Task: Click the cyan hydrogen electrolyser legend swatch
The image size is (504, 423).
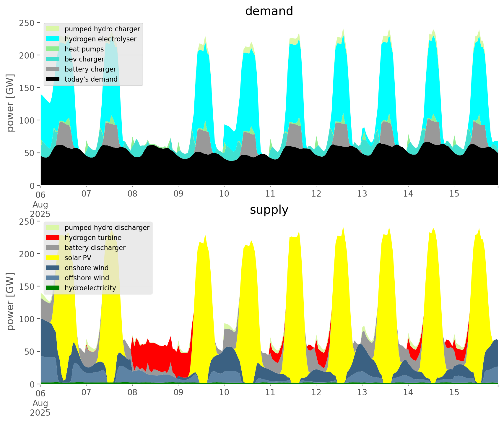Action: 53,39
